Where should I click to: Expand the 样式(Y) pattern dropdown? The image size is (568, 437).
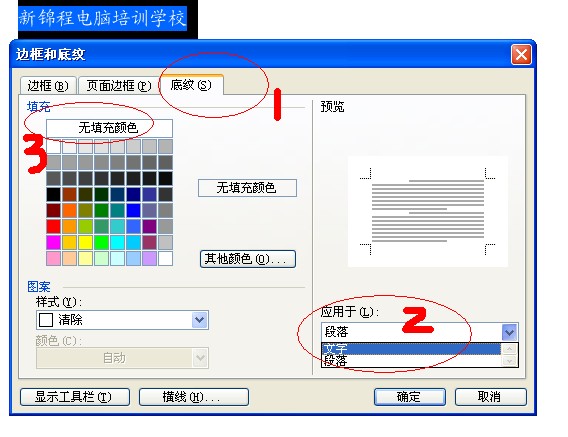(x=200, y=320)
